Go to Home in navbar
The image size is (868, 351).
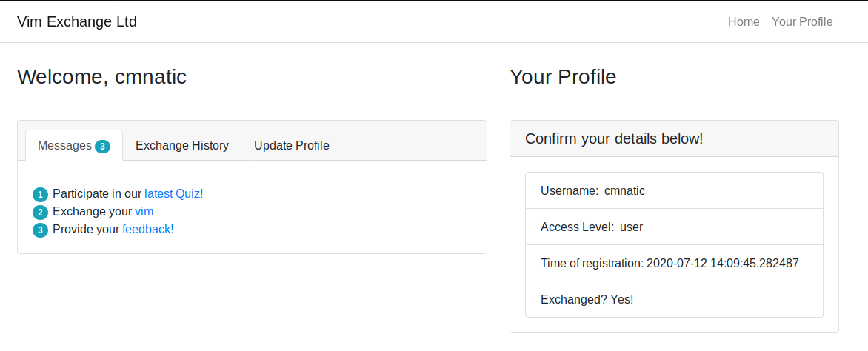(744, 21)
